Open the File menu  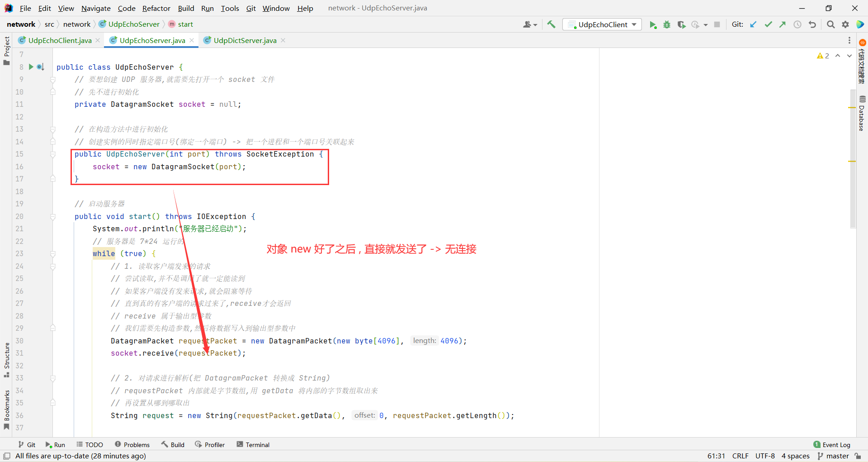[25, 8]
